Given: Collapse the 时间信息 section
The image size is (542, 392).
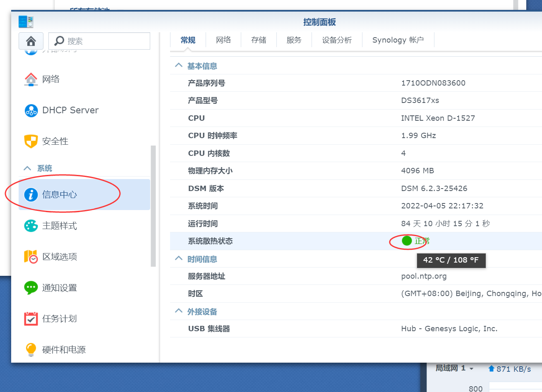Looking at the screenshot, I should point(178,258).
